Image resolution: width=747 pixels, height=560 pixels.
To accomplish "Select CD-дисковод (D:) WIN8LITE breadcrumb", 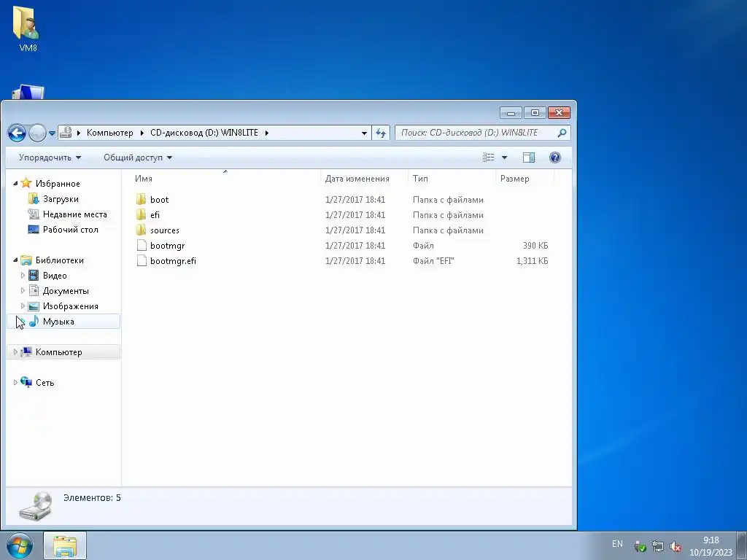I will (204, 133).
